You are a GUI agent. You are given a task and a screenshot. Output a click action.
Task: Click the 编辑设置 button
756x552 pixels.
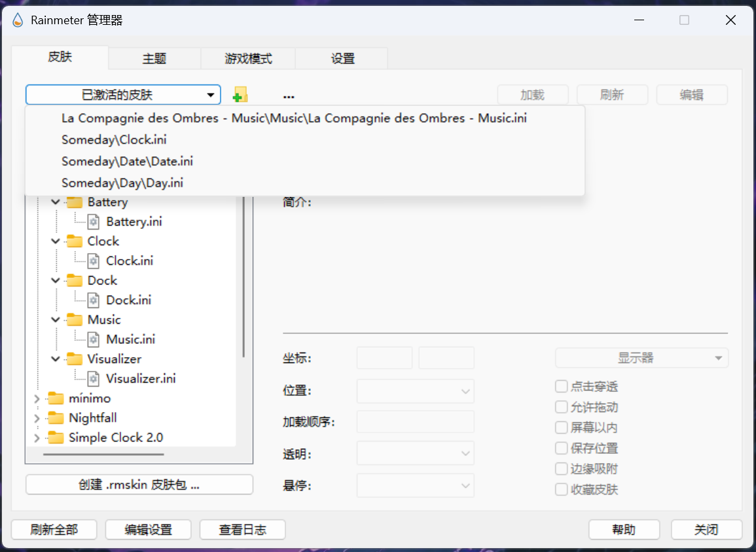[149, 530]
